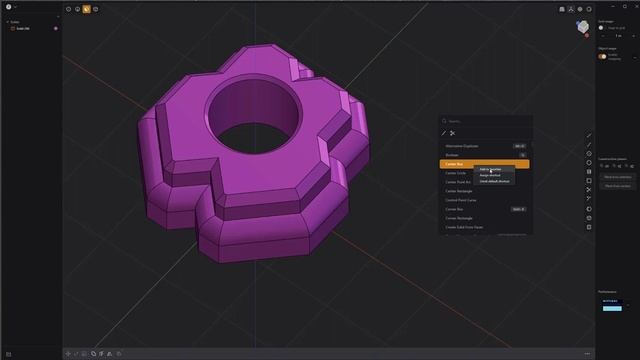Select the branching curve tool below trim
The image size is (640, 360).
[589, 199]
